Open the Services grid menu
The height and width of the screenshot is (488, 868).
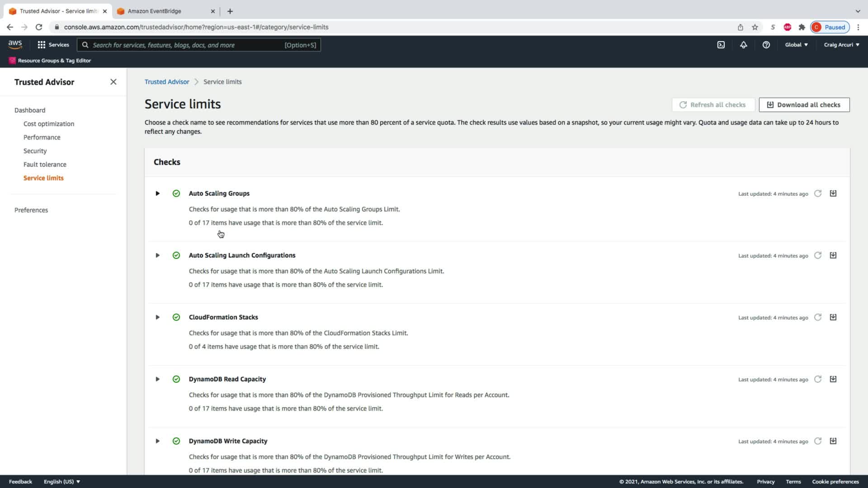pos(53,45)
